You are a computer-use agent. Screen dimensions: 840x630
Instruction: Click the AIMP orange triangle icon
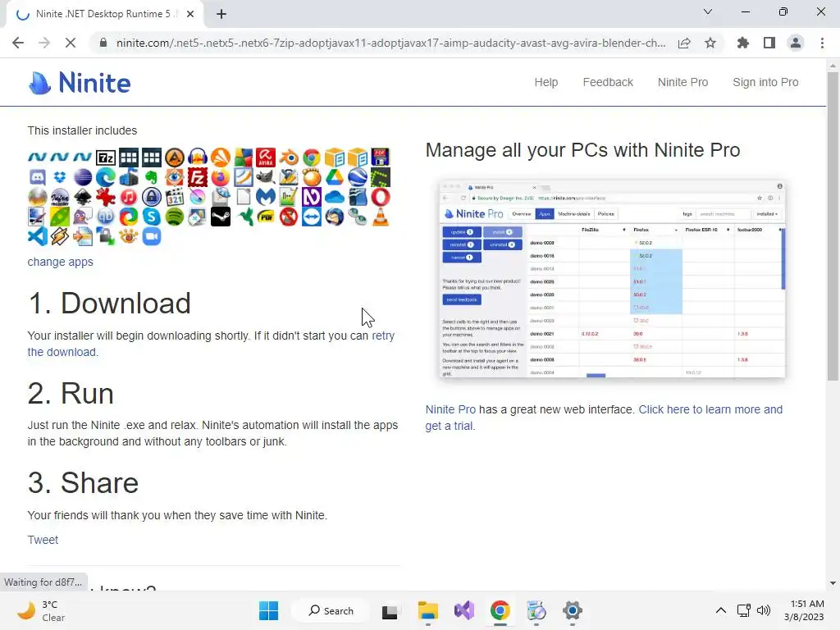[174, 157]
